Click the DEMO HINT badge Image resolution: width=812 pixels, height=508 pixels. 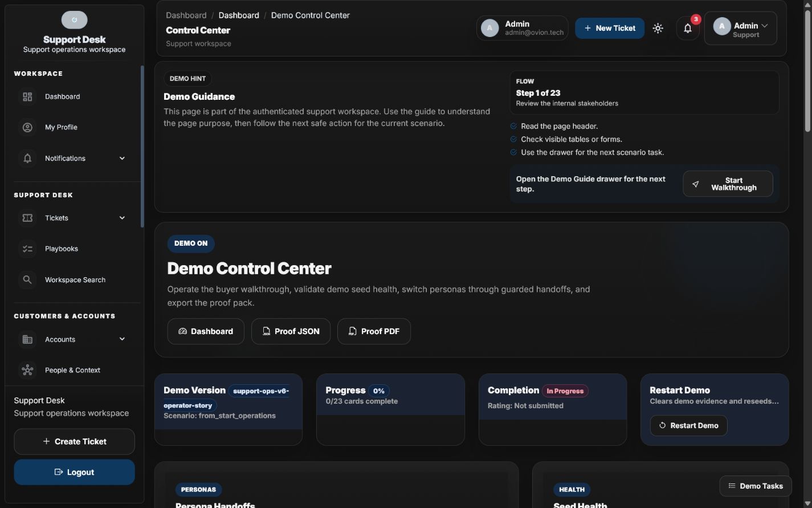[x=187, y=79]
